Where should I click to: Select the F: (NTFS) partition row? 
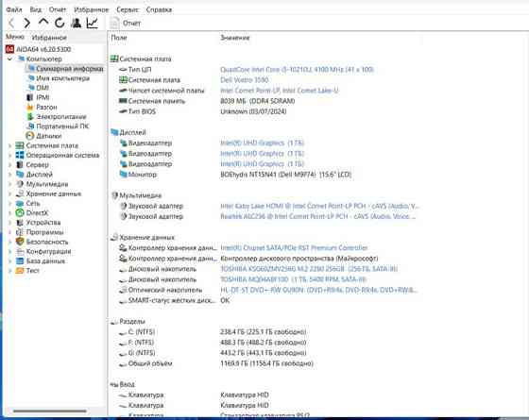point(213,343)
